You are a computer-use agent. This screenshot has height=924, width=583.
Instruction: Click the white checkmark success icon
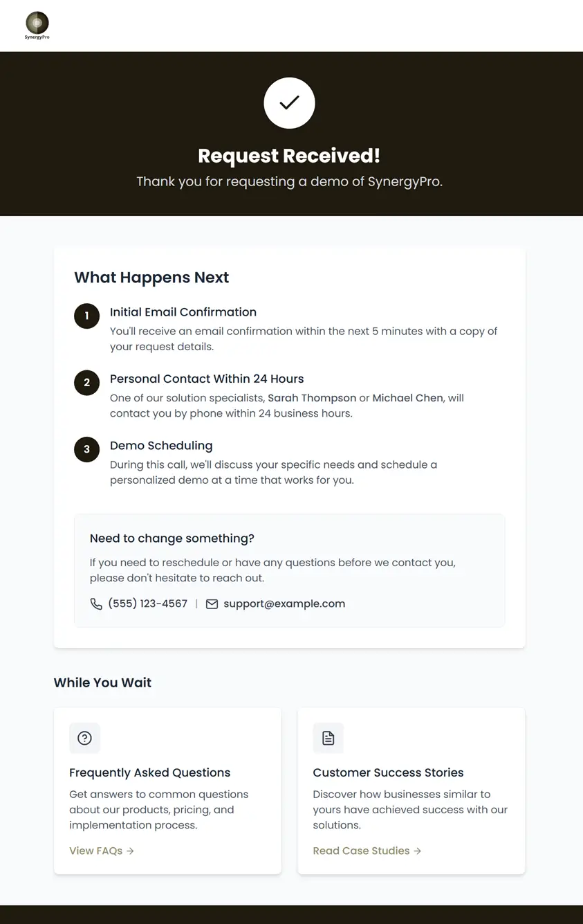point(289,103)
